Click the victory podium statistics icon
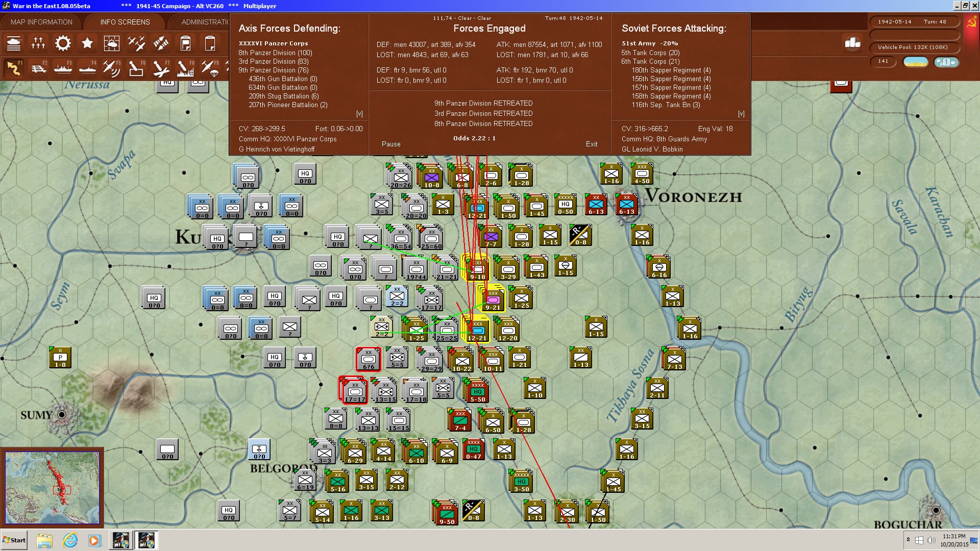Image resolution: width=980 pixels, height=551 pixels. click(852, 43)
